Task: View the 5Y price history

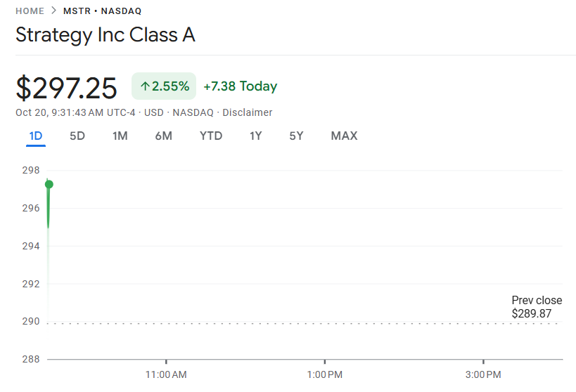Action: coord(296,136)
